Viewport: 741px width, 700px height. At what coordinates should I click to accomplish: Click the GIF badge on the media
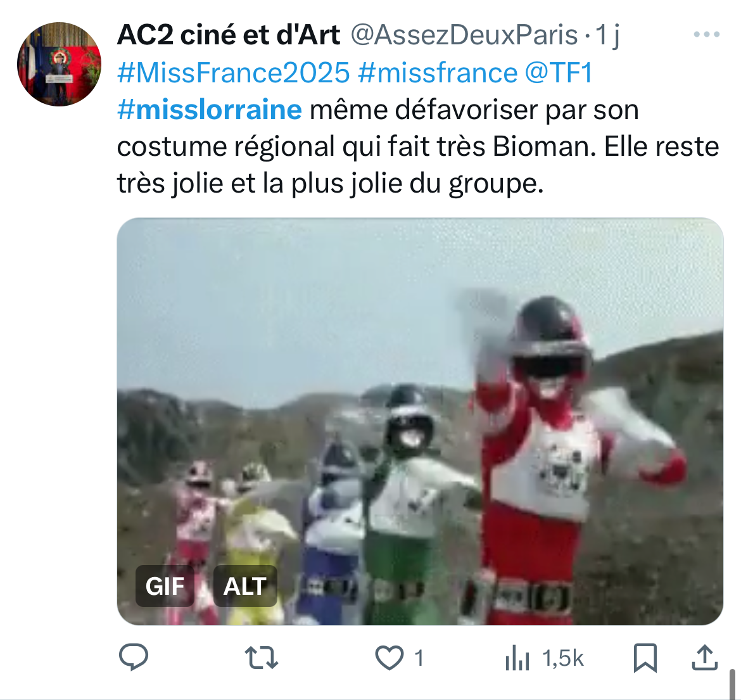tap(165, 586)
